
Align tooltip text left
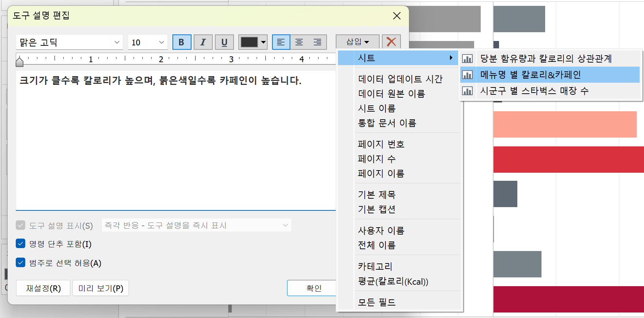pyautogui.click(x=281, y=42)
